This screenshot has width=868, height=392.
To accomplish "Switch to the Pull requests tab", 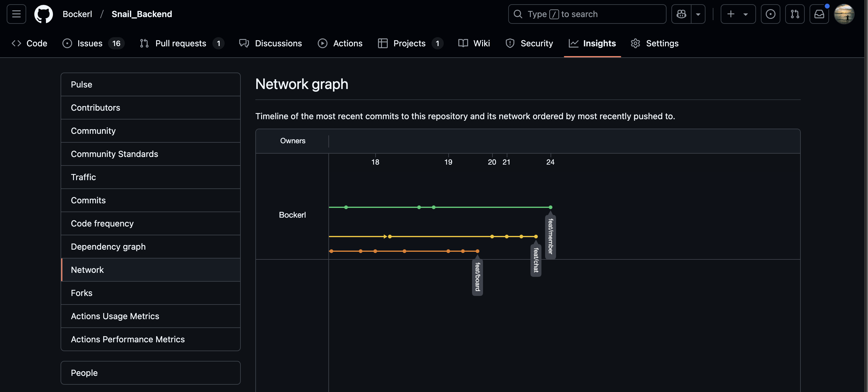I will [181, 44].
